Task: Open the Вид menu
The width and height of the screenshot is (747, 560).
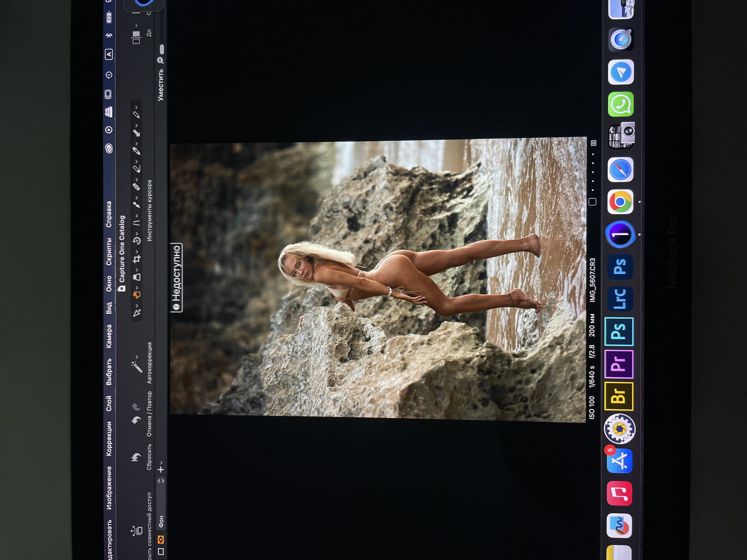Action: (x=109, y=308)
